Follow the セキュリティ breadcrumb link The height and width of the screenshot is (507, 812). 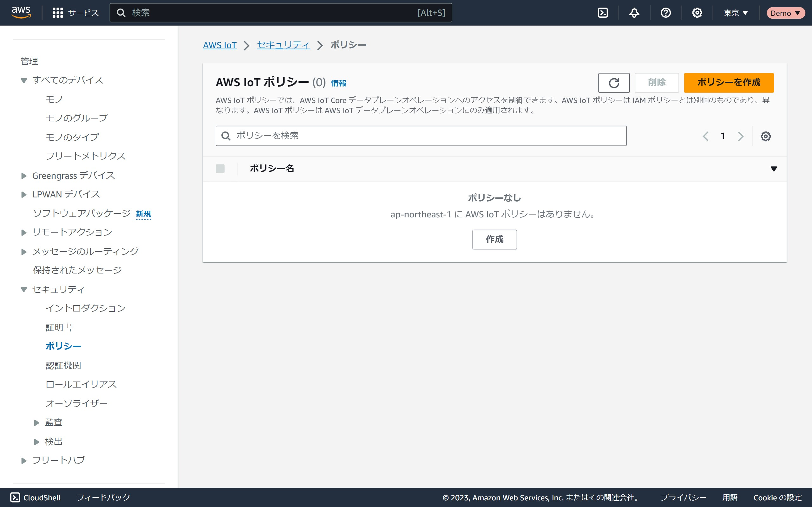(283, 45)
